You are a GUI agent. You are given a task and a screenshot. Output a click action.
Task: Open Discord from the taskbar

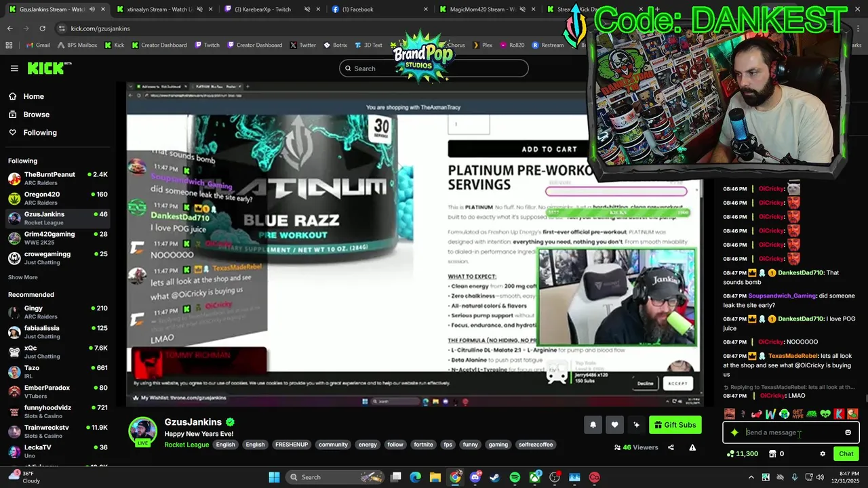pyautogui.click(x=475, y=477)
